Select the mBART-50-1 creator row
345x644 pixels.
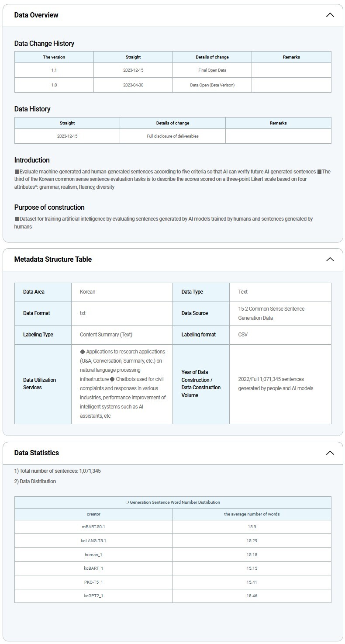pos(93,526)
